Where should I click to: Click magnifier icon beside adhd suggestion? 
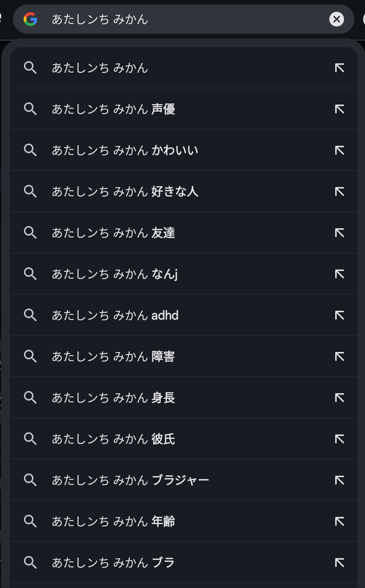30,315
